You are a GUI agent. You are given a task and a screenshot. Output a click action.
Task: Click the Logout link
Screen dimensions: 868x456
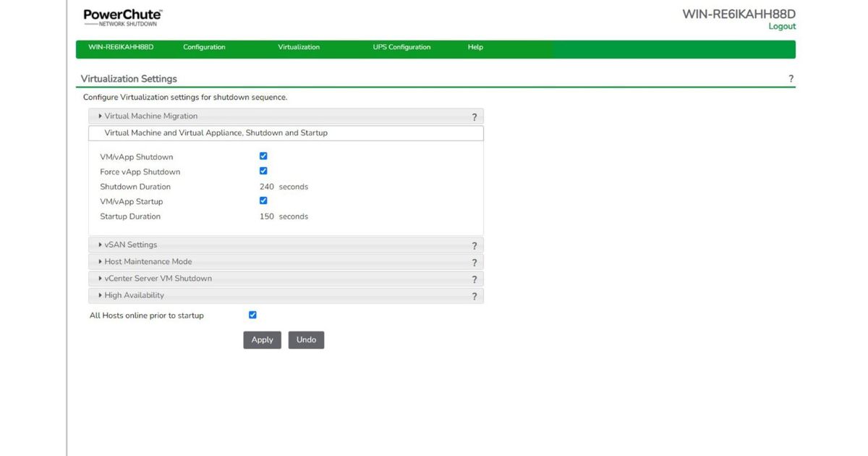click(782, 26)
